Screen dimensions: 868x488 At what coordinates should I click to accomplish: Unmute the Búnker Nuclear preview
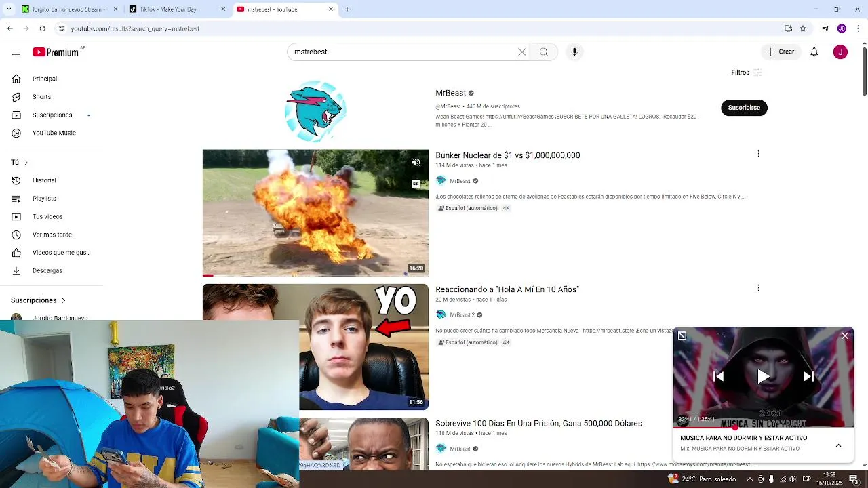[x=416, y=163]
